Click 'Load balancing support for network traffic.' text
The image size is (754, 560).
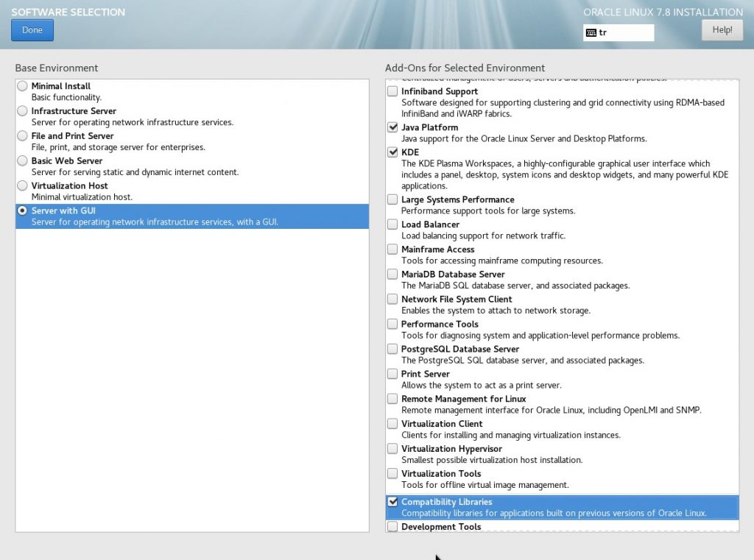pyautogui.click(x=483, y=235)
